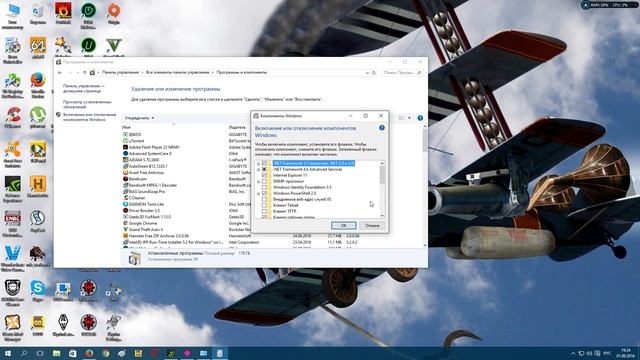The image size is (640, 360).
Task: Click the Programs and Features search field
Action: tap(402, 73)
